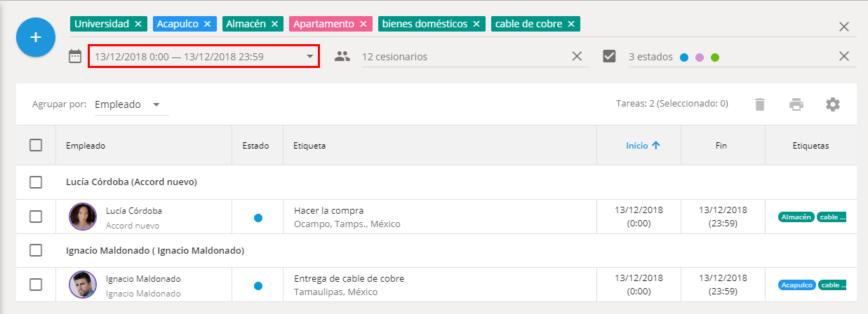868x314 pixels.
Task: Click the green status dot in estados filter
Action: pyautogui.click(x=715, y=57)
